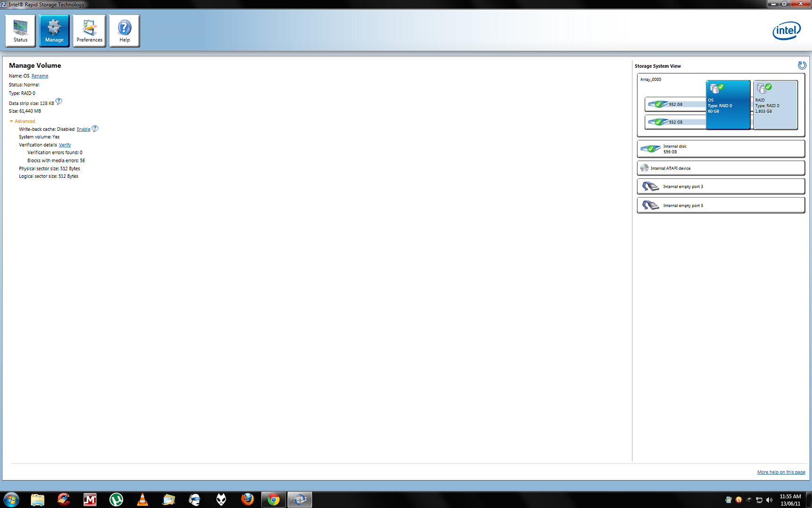This screenshot has height=508, width=812.
Task: Select Internal empty port 3 cable icon
Action: (x=651, y=186)
